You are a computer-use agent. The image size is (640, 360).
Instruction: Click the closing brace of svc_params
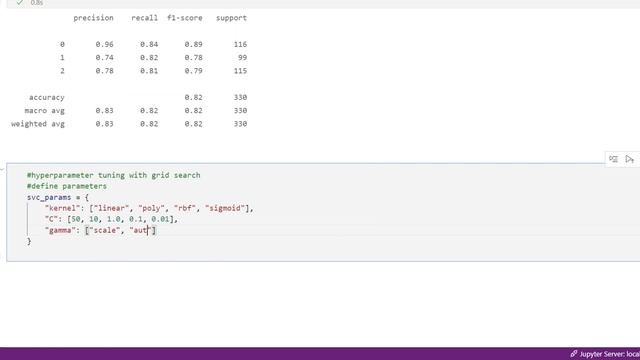tap(29, 241)
